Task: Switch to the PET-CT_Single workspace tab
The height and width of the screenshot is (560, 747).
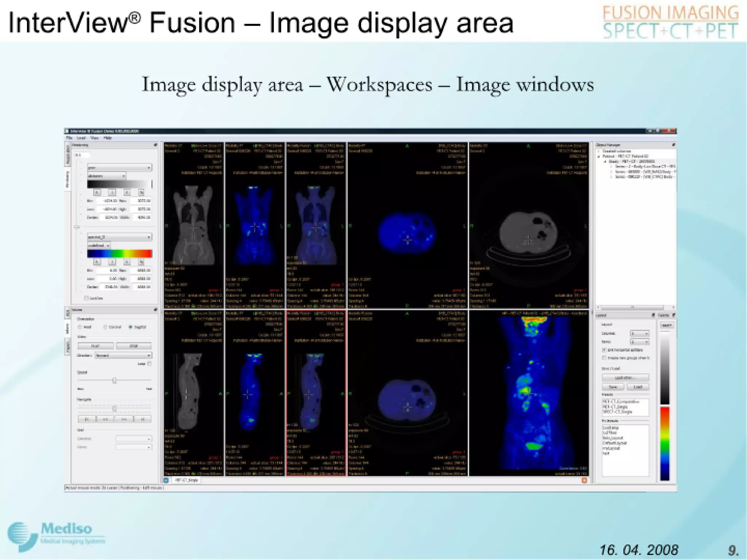Action: click(186, 481)
